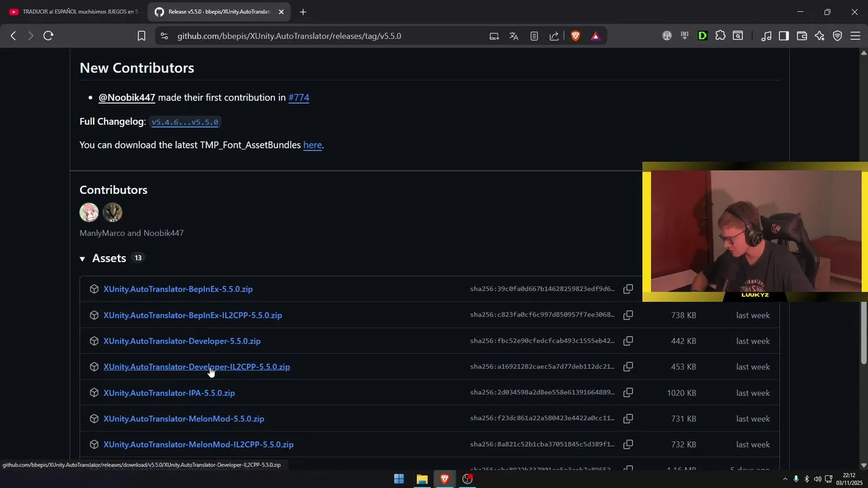Go back using the browser back arrow

coord(13,36)
